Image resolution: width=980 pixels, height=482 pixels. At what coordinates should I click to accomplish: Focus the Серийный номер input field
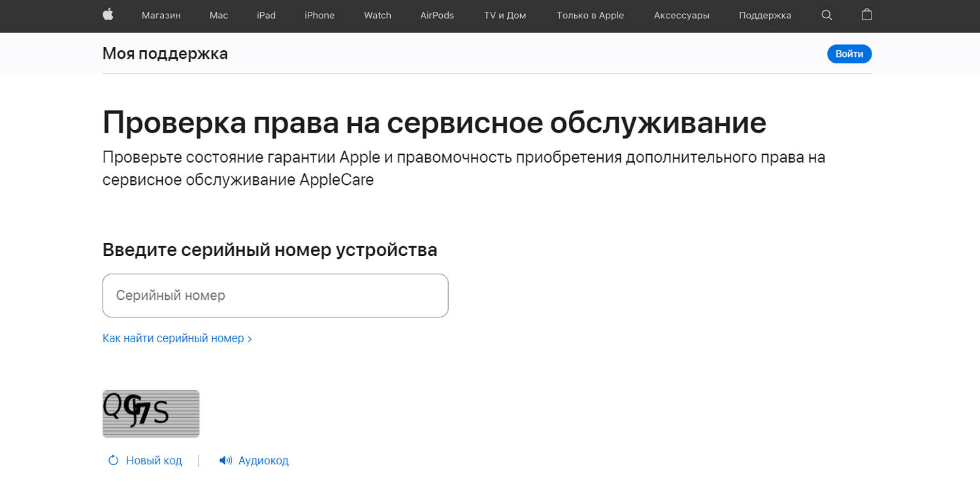275,295
